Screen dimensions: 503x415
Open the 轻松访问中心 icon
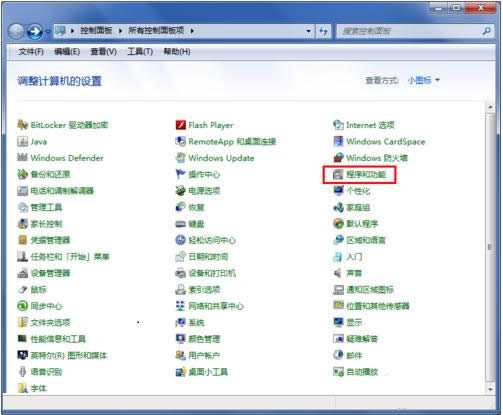tap(180, 240)
